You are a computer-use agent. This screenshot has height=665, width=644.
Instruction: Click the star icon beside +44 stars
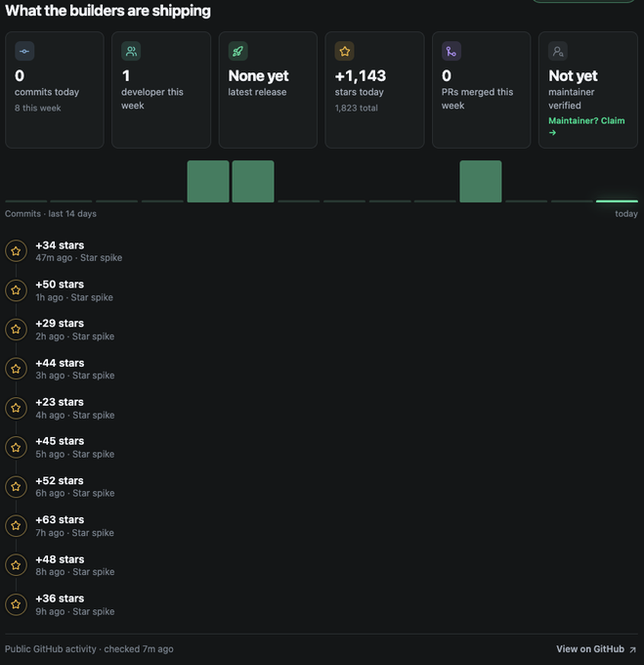(x=16, y=369)
